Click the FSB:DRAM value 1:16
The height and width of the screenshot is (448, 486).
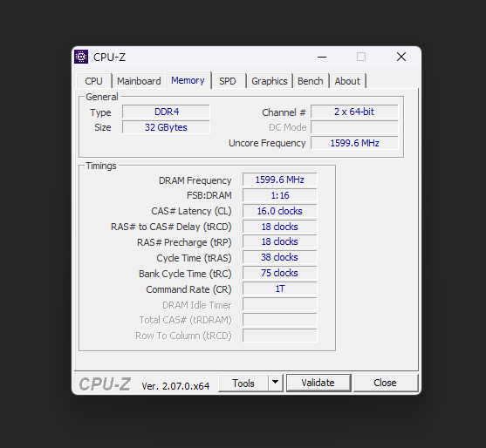coord(280,195)
